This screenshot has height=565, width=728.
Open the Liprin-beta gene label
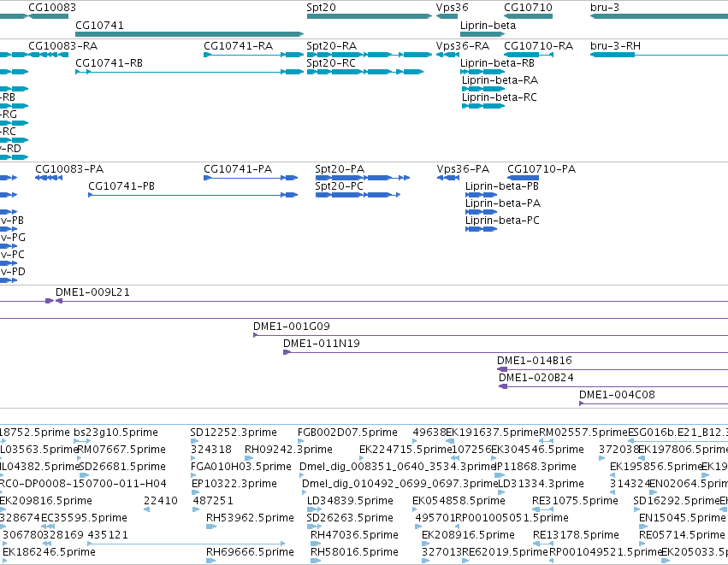pyautogui.click(x=488, y=25)
